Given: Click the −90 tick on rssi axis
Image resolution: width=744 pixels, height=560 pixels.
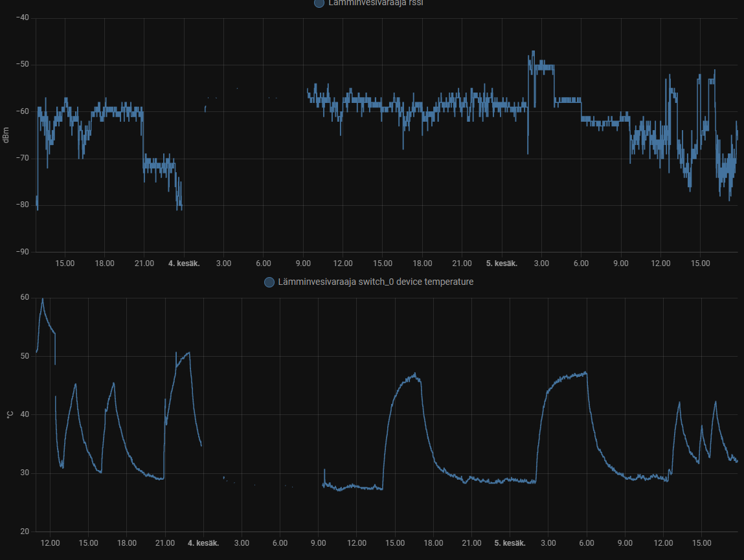Looking at the screenshot, I should 21,252.
